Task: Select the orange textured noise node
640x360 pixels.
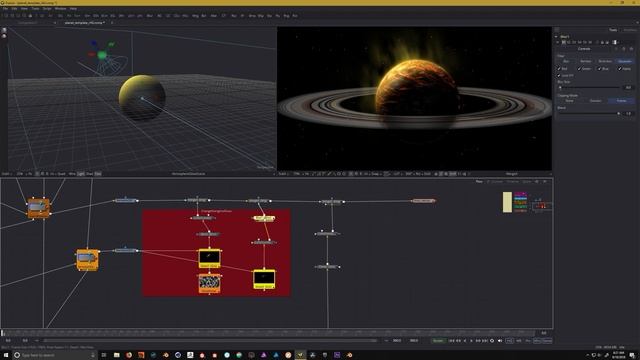Action: pos(209,283)
